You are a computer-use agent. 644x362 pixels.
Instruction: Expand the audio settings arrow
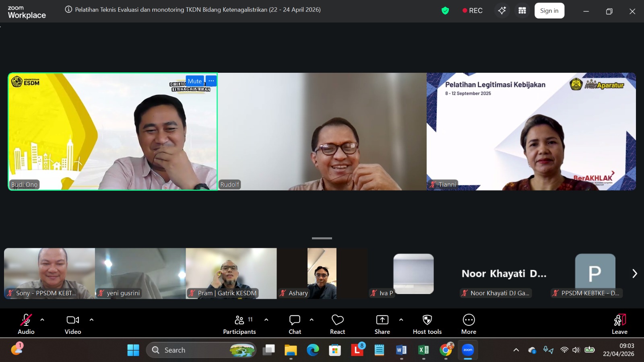coord(42,320)
